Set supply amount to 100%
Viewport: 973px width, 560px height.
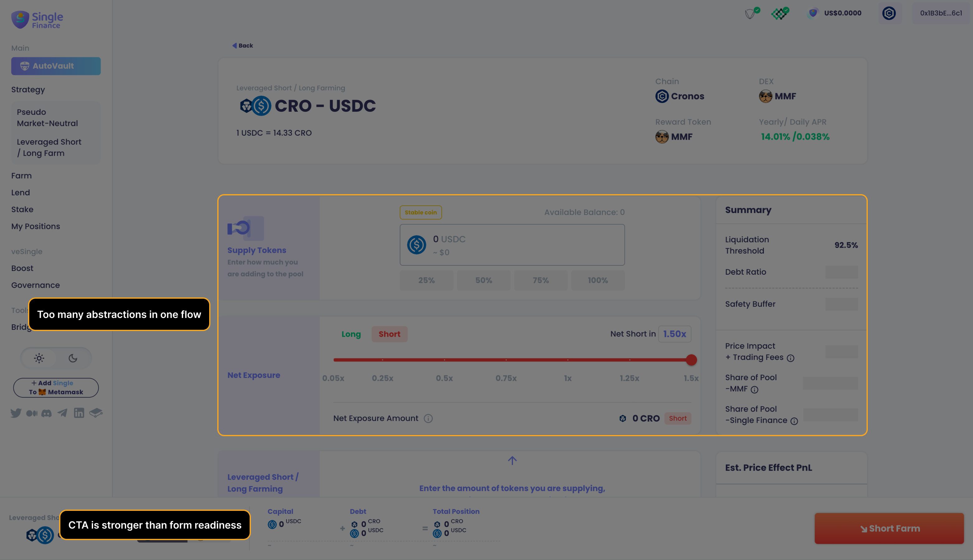point(598,280)
